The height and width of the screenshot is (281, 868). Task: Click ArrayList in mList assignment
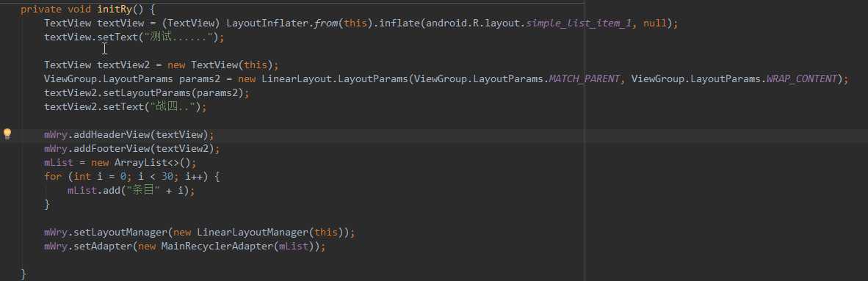pos(141,163)
